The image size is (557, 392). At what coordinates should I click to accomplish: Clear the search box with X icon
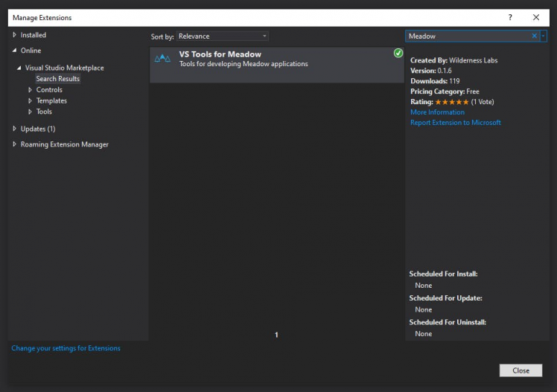(534, 36)
